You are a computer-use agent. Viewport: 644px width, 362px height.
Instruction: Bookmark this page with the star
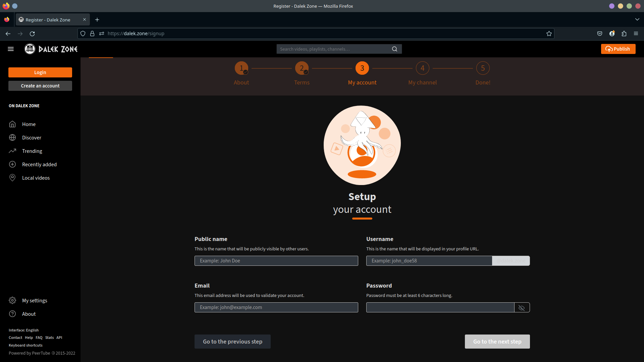(x=549, y=34)
